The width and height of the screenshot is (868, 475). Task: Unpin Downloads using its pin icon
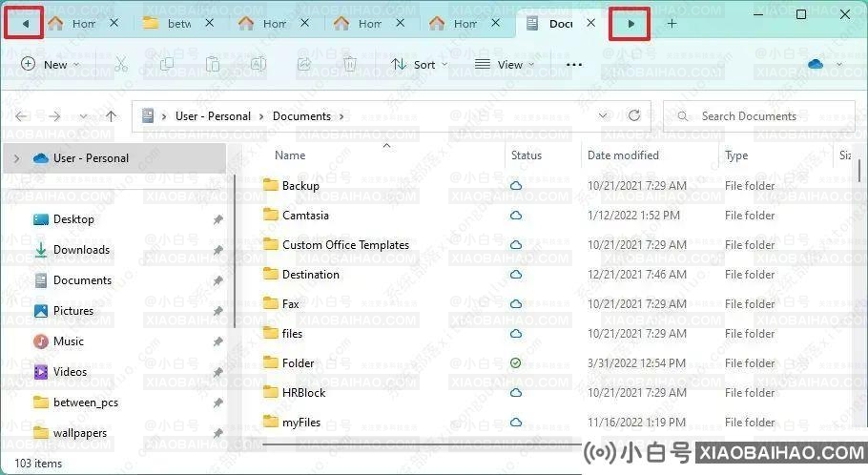click(218, 250)
